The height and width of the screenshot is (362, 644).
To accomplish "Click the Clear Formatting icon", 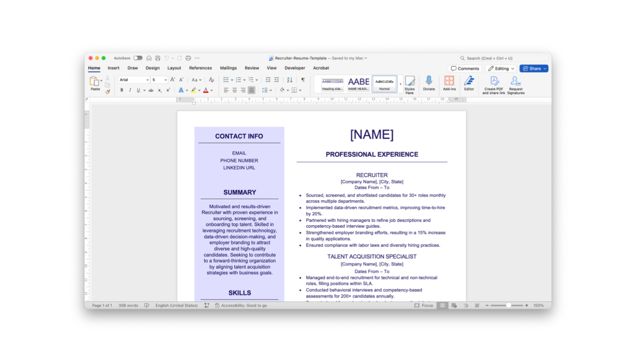I will point(211,80).
